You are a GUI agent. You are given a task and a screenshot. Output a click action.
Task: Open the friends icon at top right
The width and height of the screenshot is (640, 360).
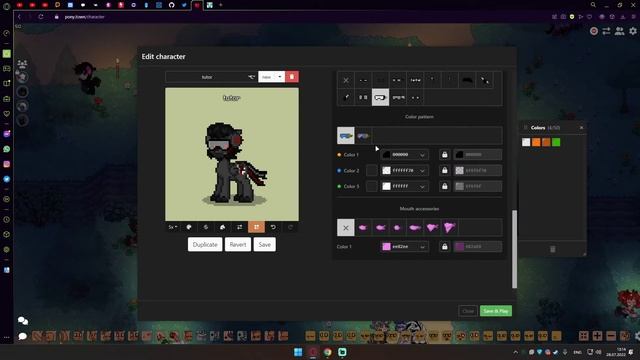pyautogui.click(x=620, y=31)
